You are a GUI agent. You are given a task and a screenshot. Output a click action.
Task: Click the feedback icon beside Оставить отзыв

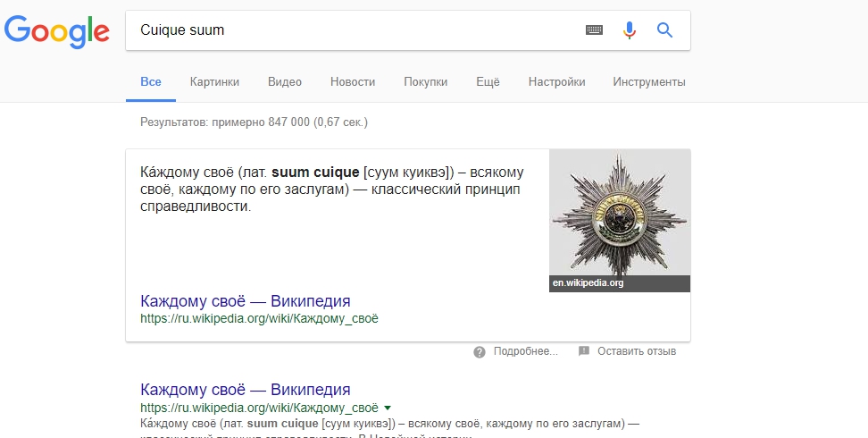[583, 351]
